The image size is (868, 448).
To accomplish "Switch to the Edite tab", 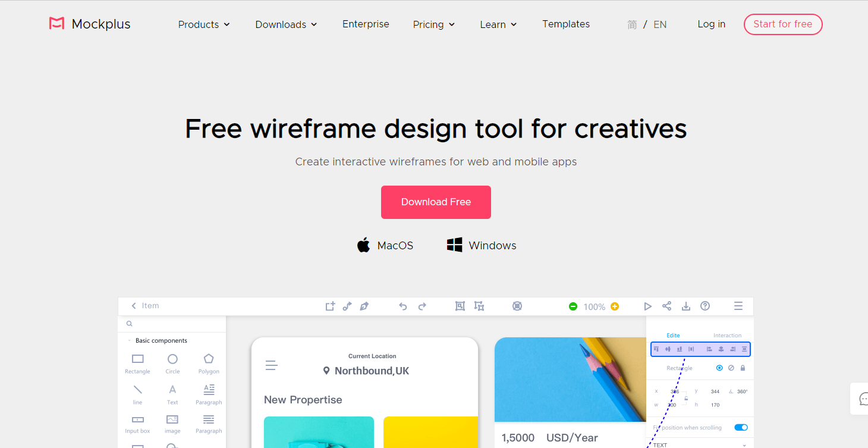I will click(673, 336).
